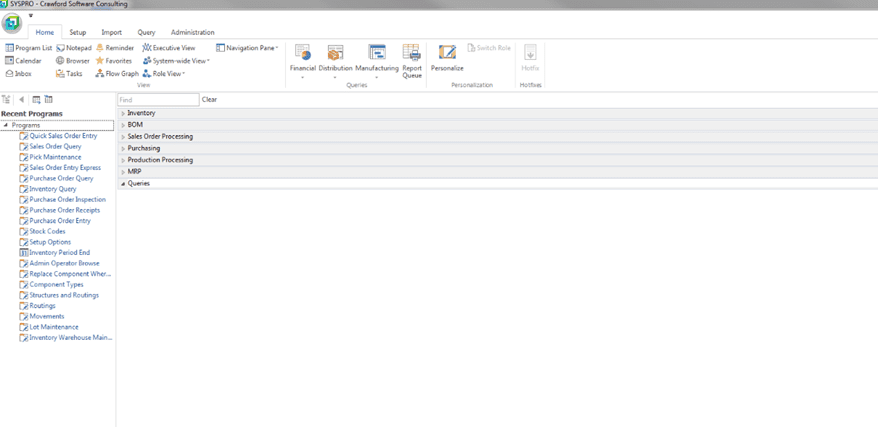The width and height of the screenshot is (878, 427).
Task: Open the Report Queue
Action: (x=412, y=61)
